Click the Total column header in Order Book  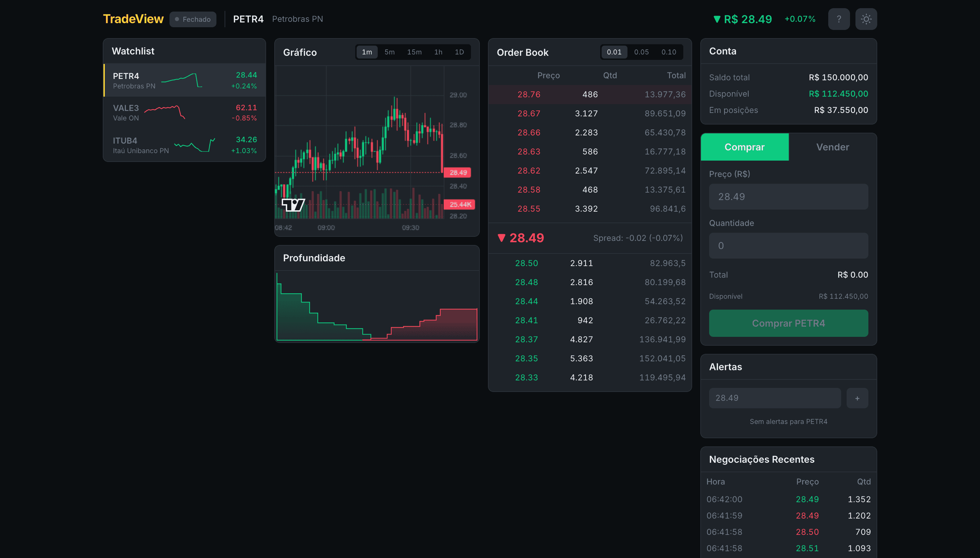point(676,76)
